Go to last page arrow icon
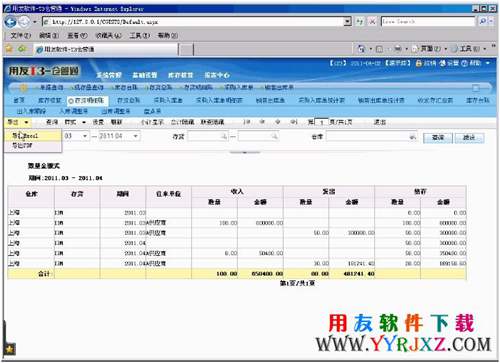Image resolution: width=500 pixels, height=363 pixels. point(293,122)
